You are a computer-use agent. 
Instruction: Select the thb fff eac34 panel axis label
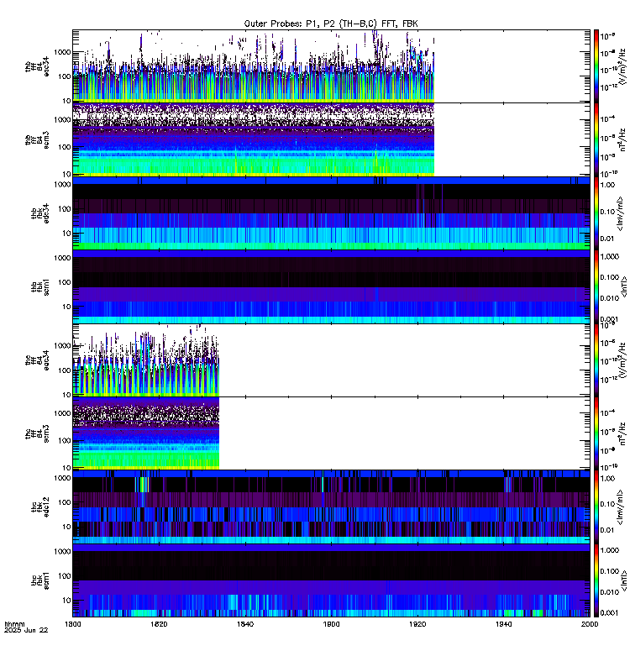pos(37,67)
